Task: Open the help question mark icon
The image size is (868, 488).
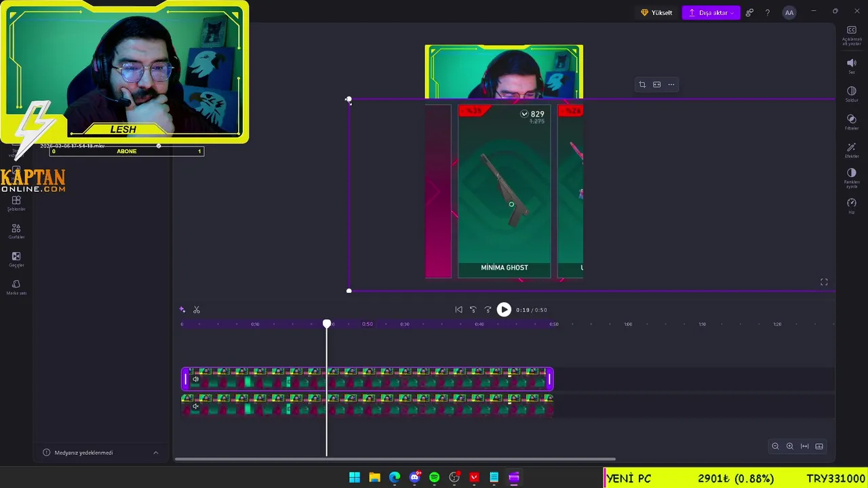Action: [x=768, y=12]
